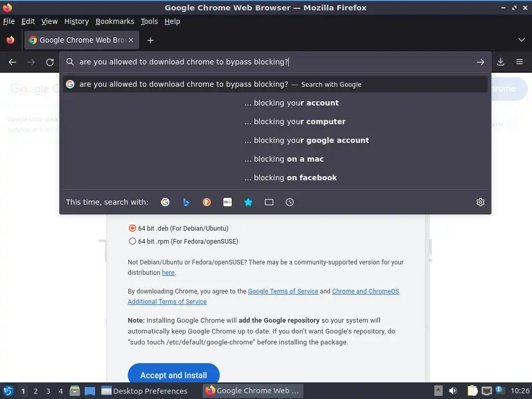The width and height of the screenshot is (532, 399).
Task: Select suggestion 'blocking your account'
Action: [x=275, y=103]
